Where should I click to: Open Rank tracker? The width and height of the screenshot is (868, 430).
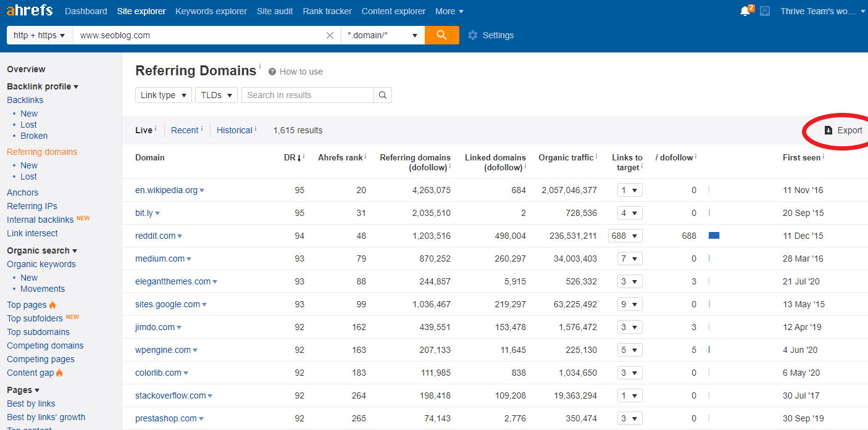327,11
